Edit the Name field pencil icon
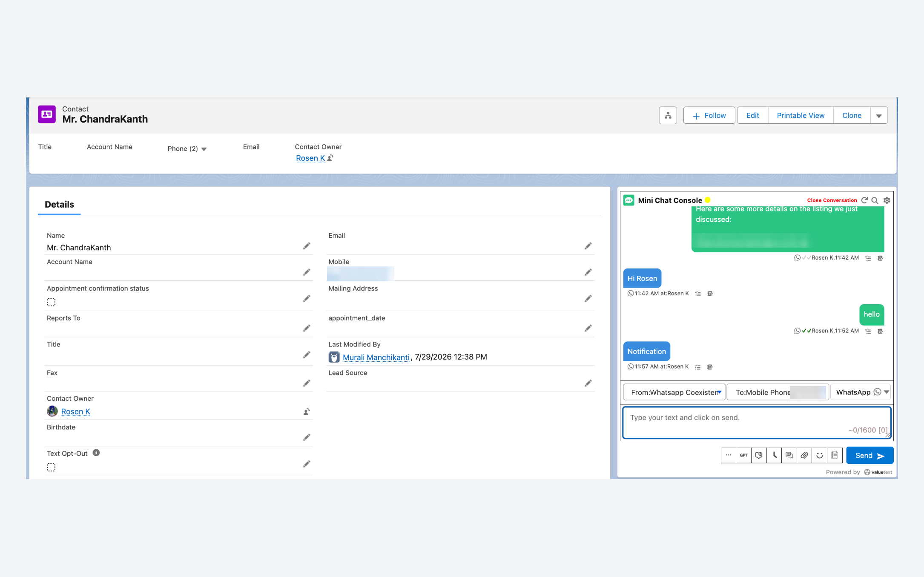 pyautogui.click(x=307, y=246)
